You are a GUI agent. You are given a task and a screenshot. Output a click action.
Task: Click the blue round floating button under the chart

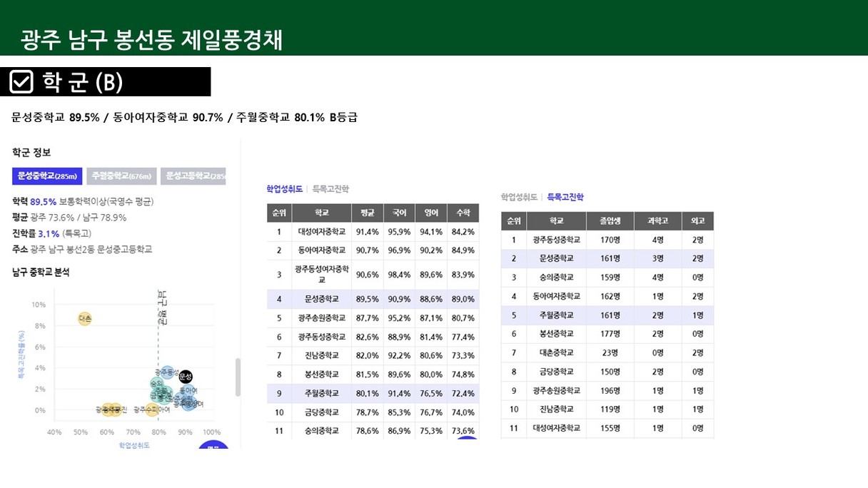[213, 446]
